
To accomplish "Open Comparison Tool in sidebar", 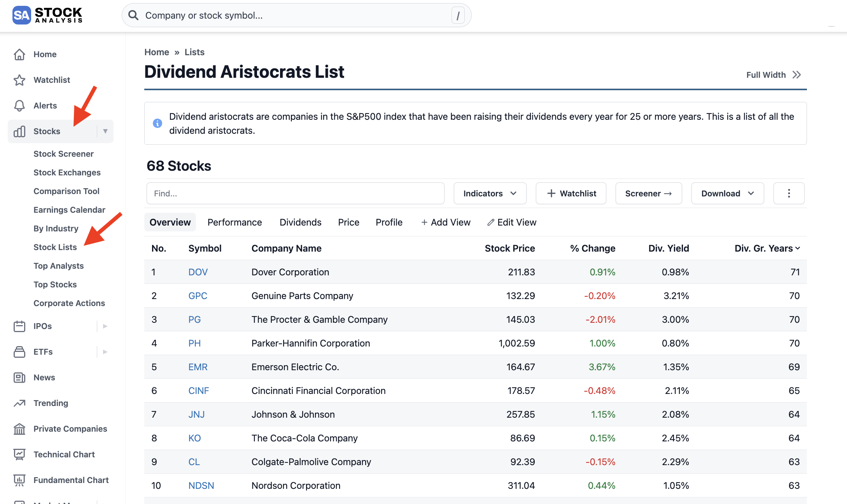I will click(x=66, y=191).
